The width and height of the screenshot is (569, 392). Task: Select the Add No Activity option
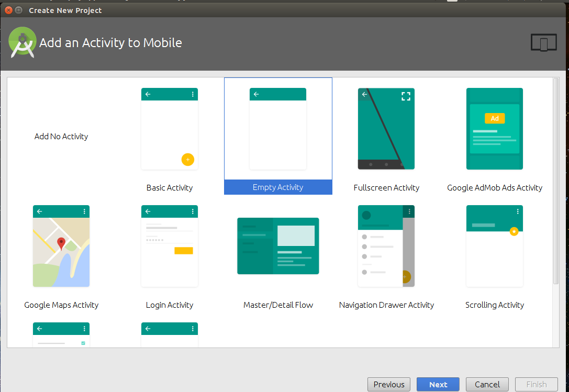61,137
